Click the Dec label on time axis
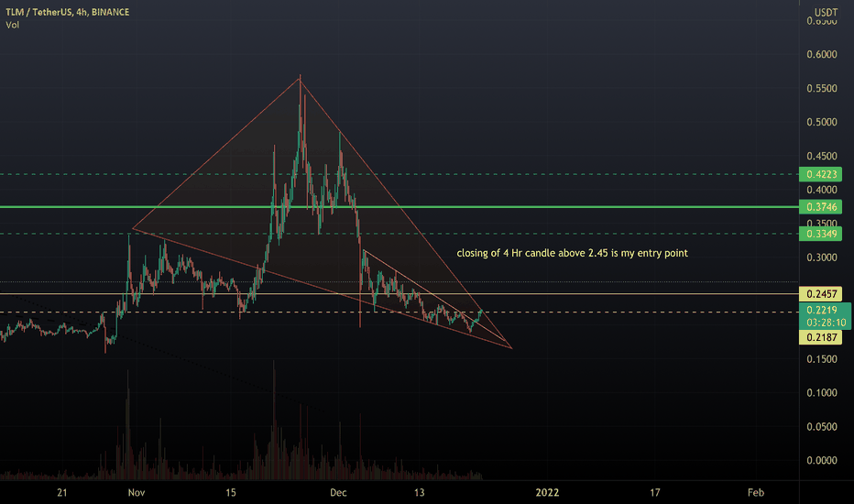Viewport: 854px width, 504px height. (x=338, y=493)
